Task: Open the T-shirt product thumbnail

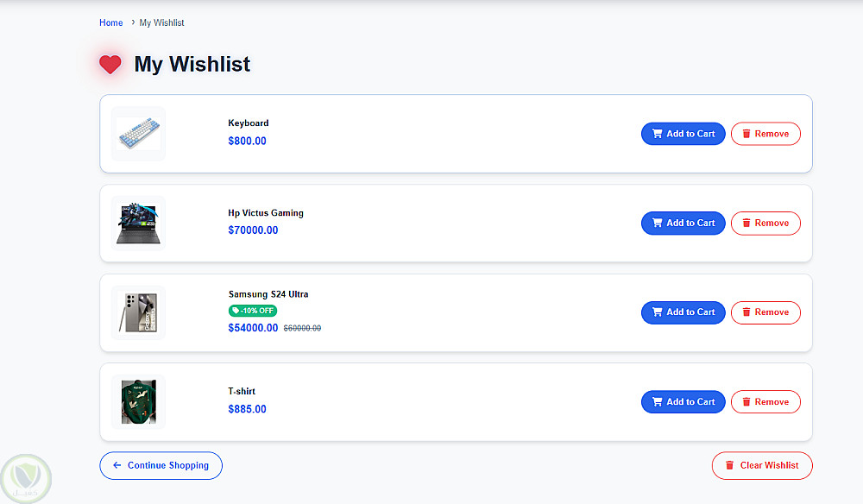Action: tap(139, 402)
